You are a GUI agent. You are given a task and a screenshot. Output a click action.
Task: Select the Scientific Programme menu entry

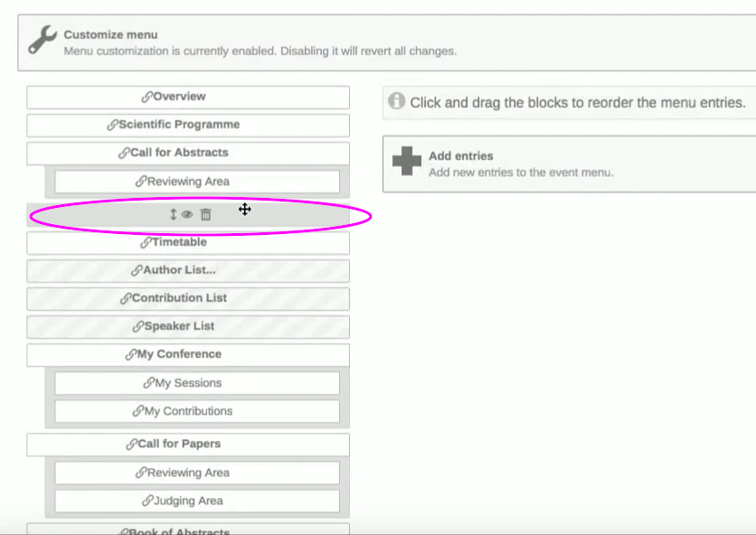click(188, 126)
